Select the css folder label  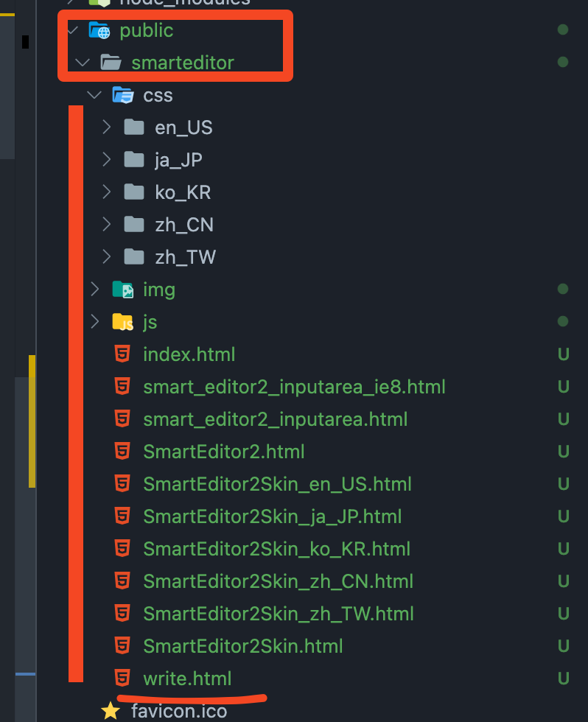(x=158, y=96)
